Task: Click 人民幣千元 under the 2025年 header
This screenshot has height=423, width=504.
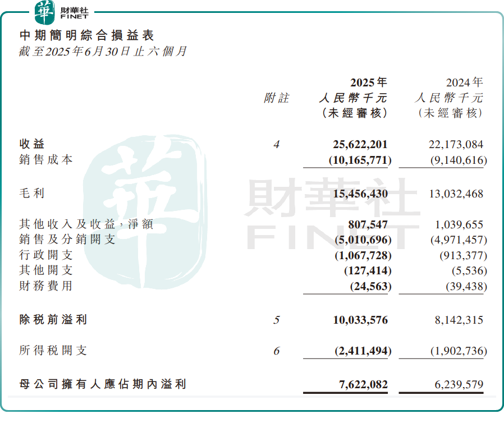Action: click(x=353, y=98)
